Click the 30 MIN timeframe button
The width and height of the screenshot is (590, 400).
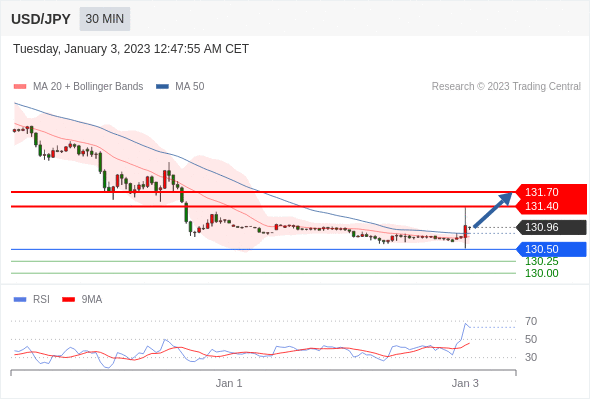(105, 19)
